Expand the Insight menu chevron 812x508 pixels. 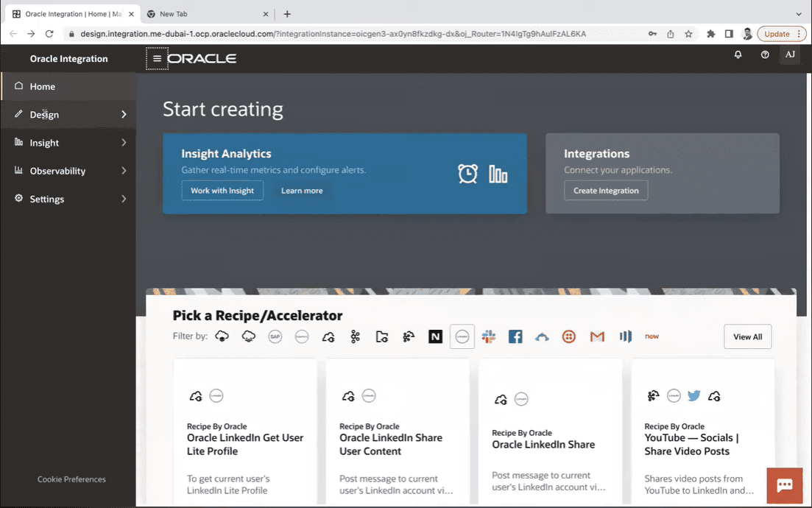coord(124,142)
